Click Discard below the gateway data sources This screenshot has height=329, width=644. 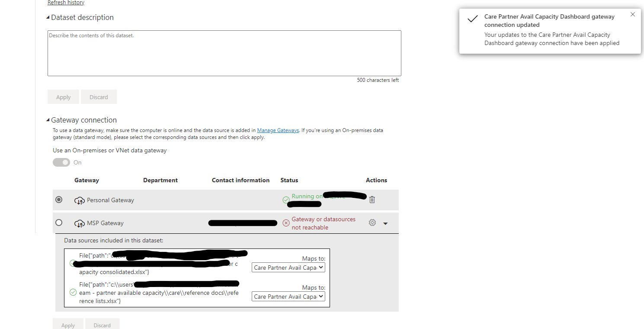click(x=102, y=324)
